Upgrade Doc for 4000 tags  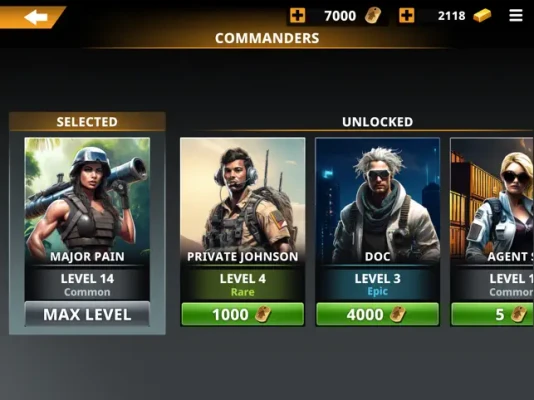tap(377, 314)
